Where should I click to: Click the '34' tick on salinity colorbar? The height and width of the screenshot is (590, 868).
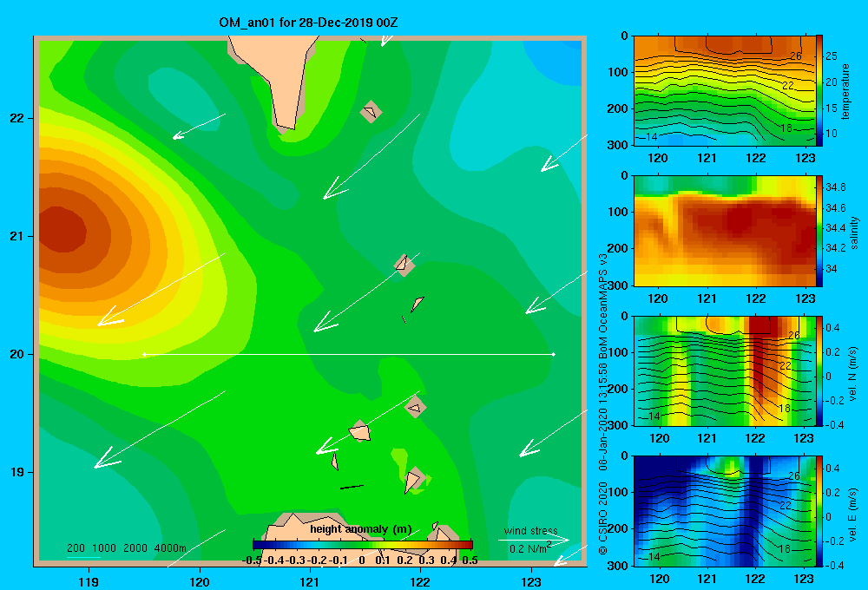point(832,268)
